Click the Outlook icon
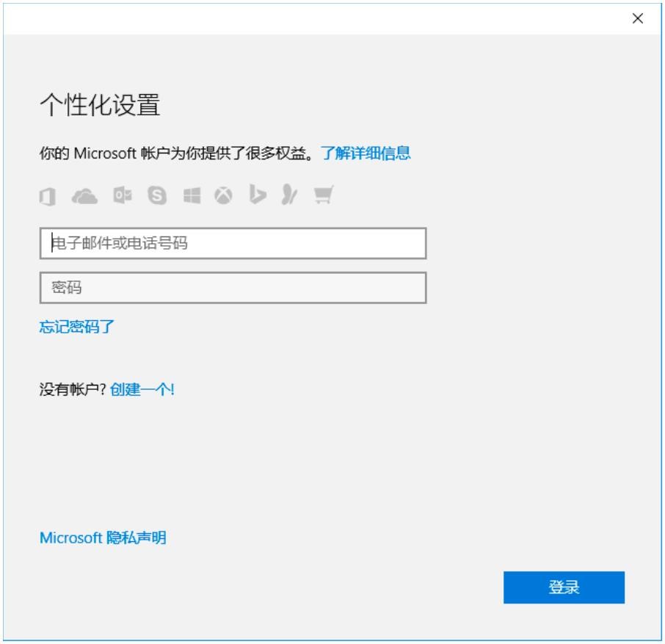The height and width of the screenshot is (644, 665). click(x=123, y=195)
